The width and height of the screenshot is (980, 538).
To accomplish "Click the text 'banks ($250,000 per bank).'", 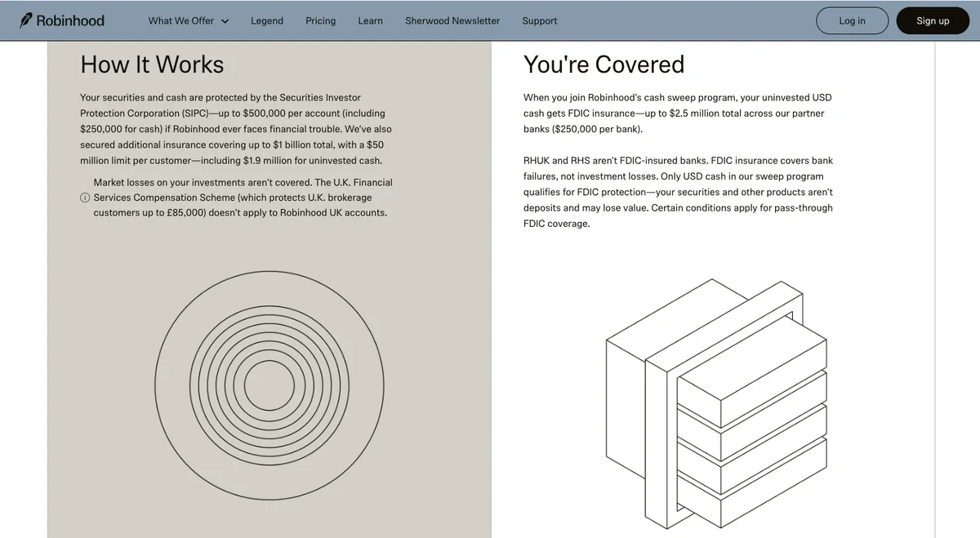I will pos(583,129).
